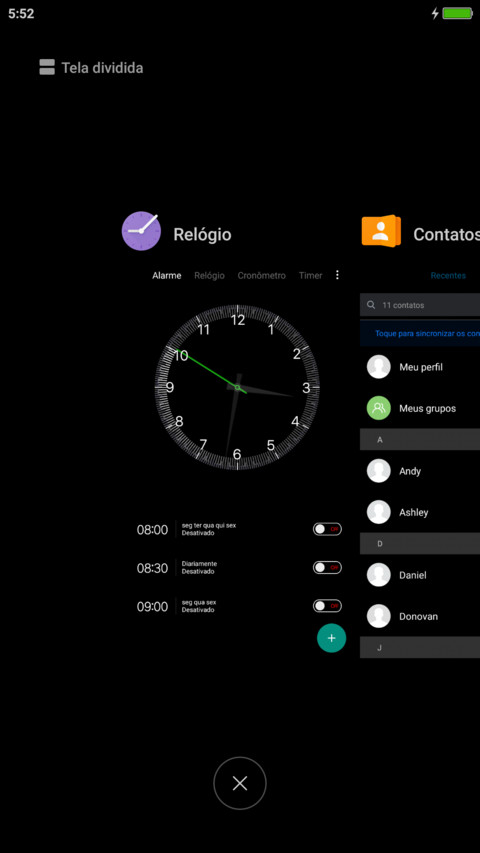
Task: Tap the search magnifier icon in Contatos
Action: [x=371, y=305]
